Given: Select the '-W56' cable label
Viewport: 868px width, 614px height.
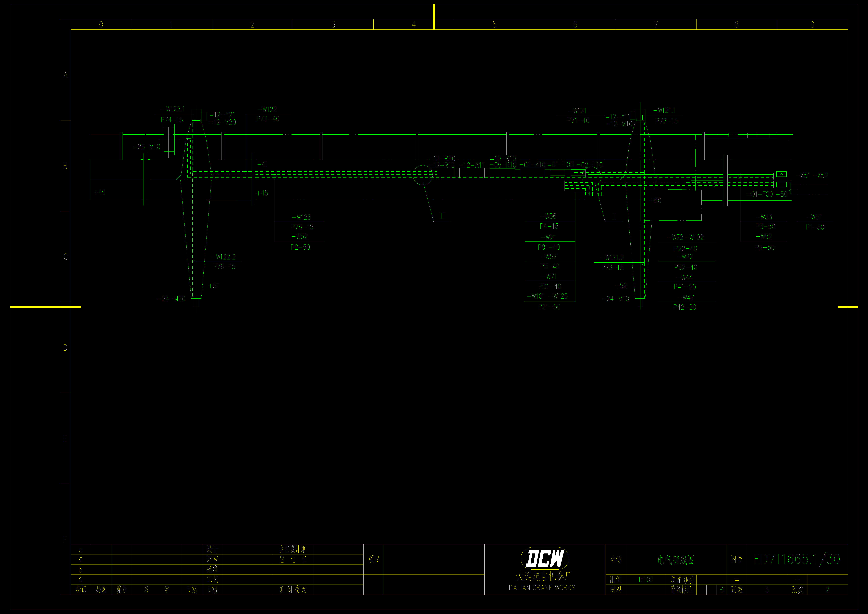Looking at the screenshot, I should tap(549, 216).
